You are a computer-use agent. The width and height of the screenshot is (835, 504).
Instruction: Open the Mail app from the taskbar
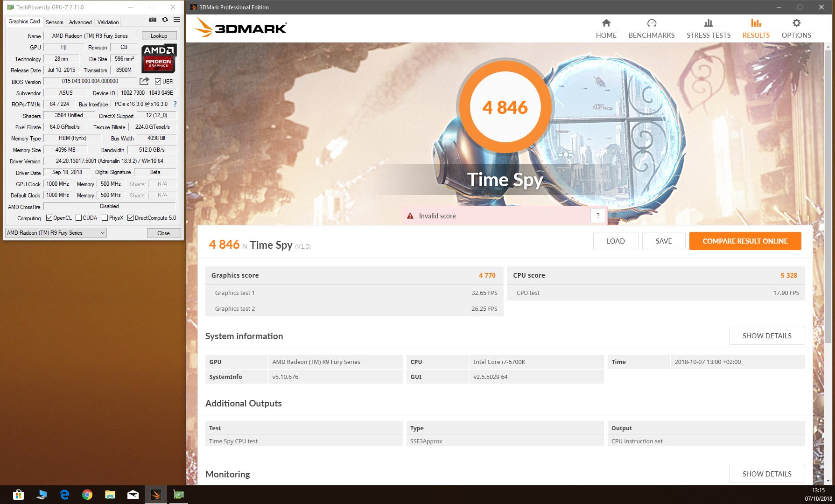133,494
